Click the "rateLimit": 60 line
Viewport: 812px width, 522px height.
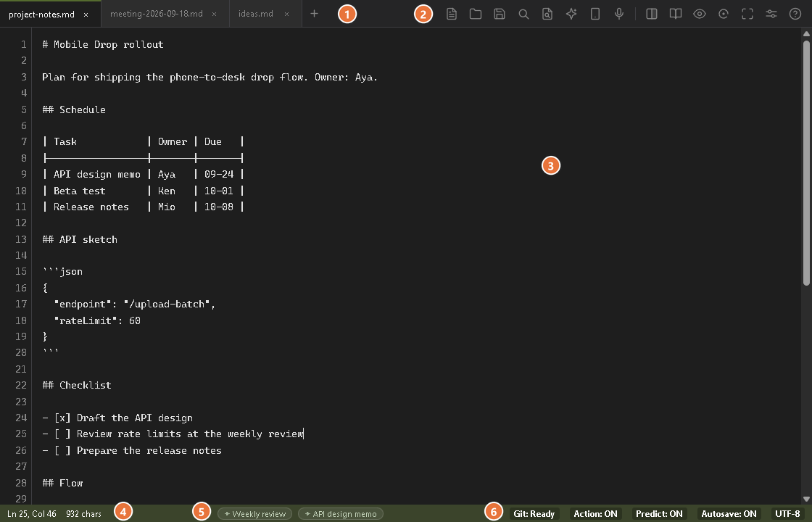[97, 320]
